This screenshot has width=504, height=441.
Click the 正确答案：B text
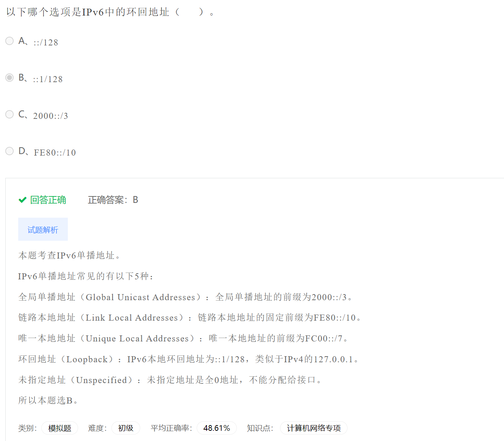[113, 200]
